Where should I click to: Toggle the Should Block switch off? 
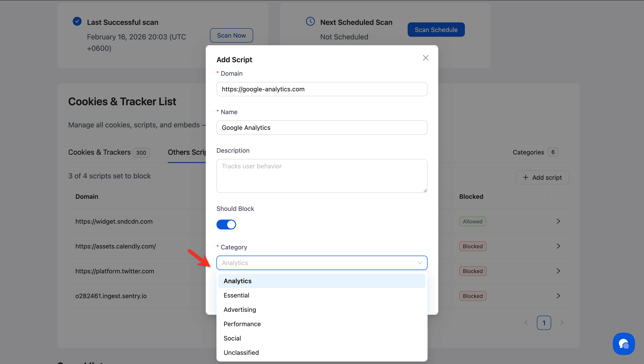pos(226,225)
